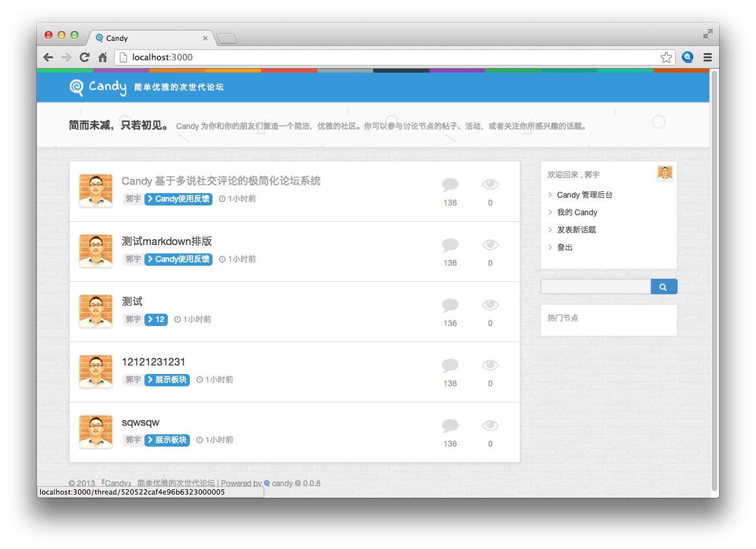Click comment bubble icon on 12121231231 thread
756x549 pixels.
pyautogui.click(x=450, y=365)
